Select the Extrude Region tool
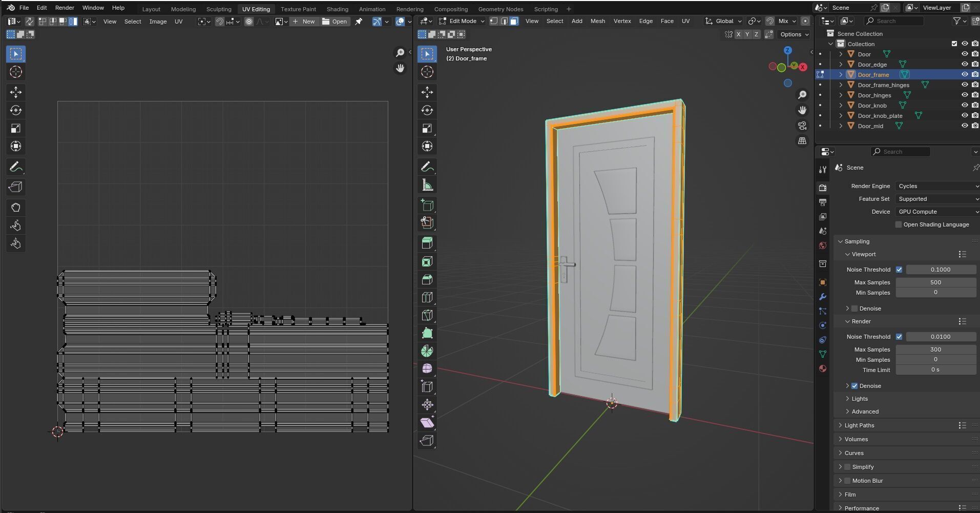The image size is (980, 513). tap(427, 243)
